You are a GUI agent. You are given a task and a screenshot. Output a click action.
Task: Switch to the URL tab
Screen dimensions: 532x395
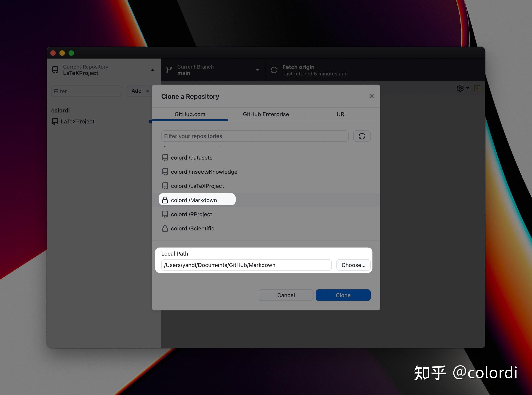(341, 114)
